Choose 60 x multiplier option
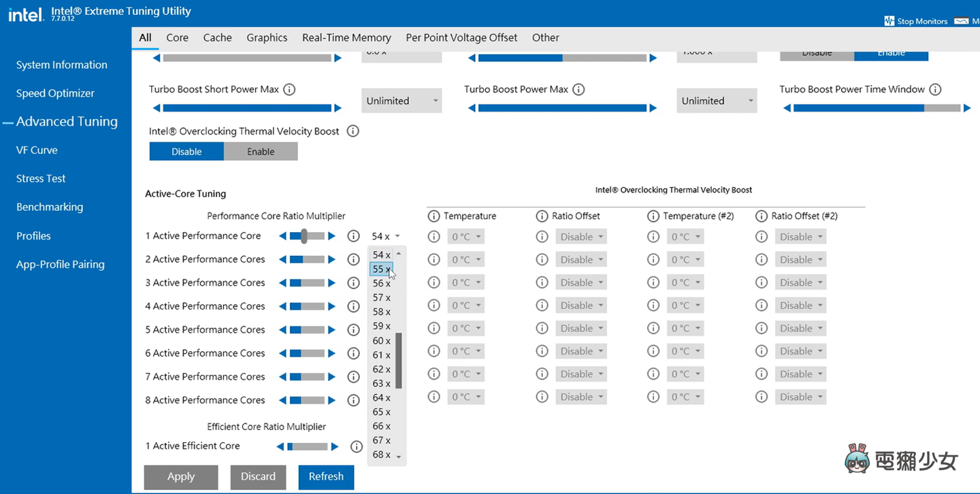The width and height of the screenshot is (980, 494). [x=381, y=340]
